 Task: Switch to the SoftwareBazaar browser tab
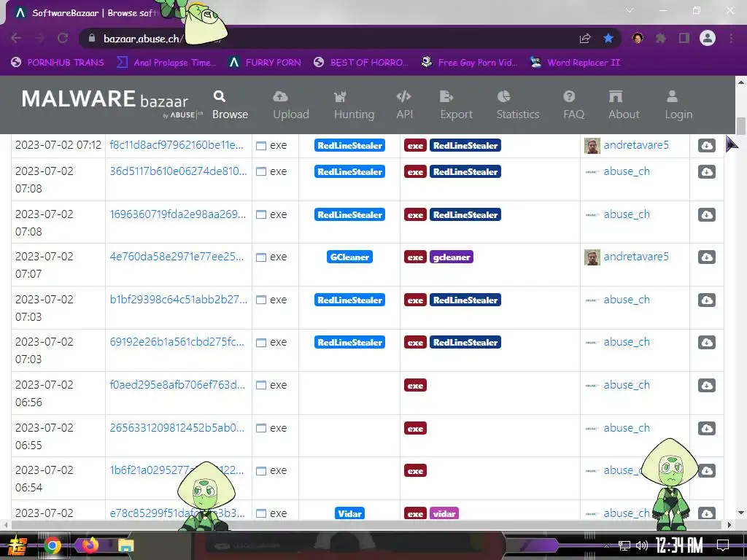(90, 13)
